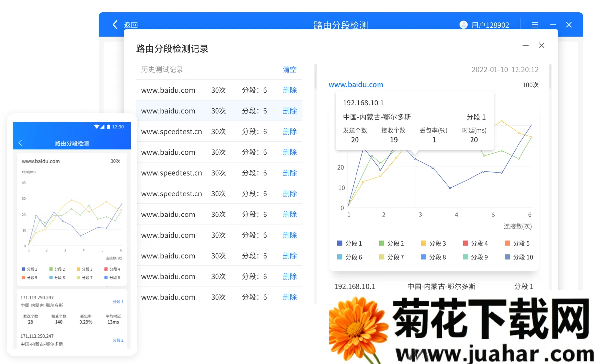The width and height of the screenshot is (598, 364).
Task: Open the hamburger menu in the title bar
Action: click(535, 25)
